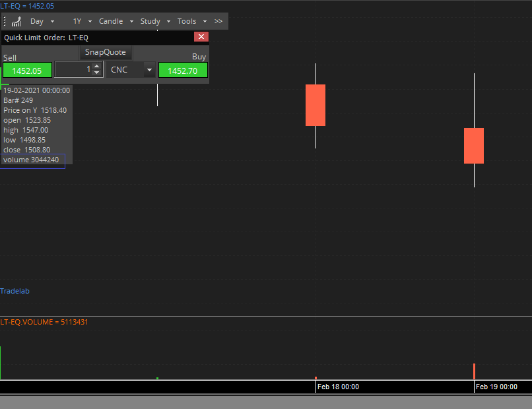
Task: Open the Tools menu
Action: click(191, 21)
